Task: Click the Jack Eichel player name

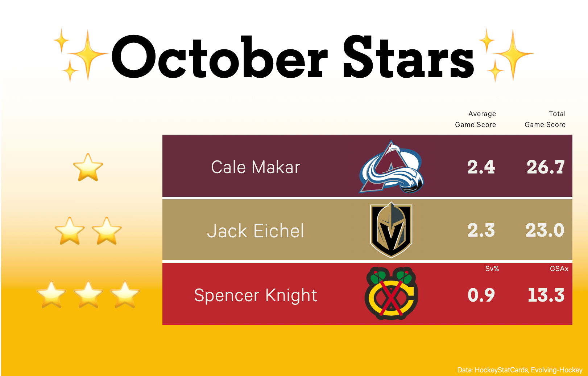Action: 256,231
